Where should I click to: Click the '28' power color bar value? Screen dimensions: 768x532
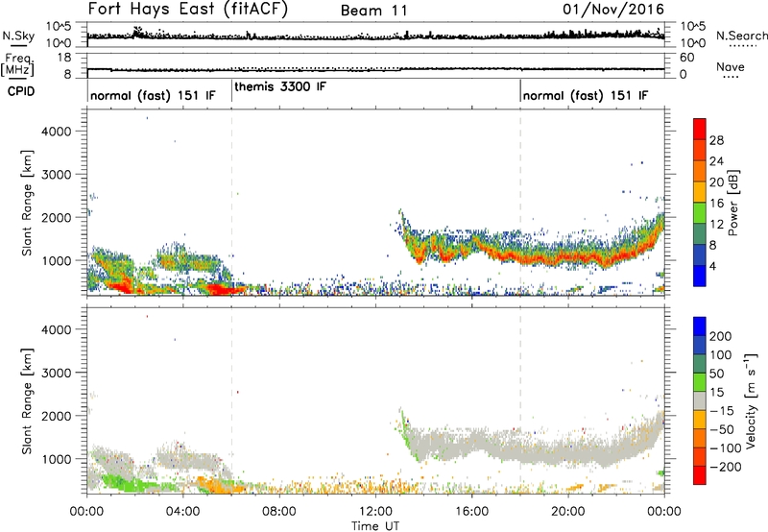click(x=716, y=140)
